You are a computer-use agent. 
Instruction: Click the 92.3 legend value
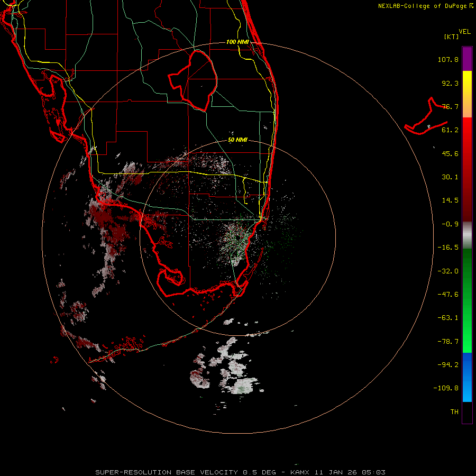coord(450,83)
